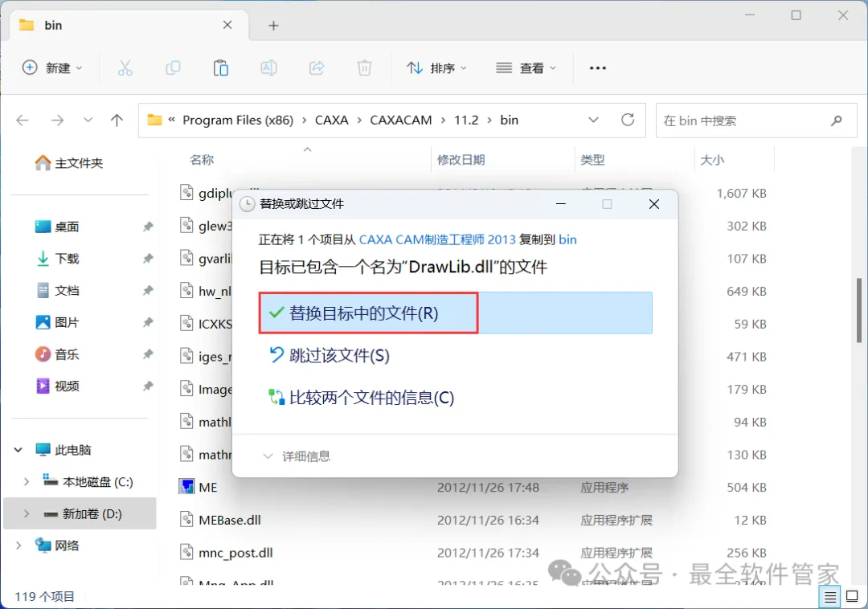Image resolution: width=868 pixels, height=609 pixels.
Task: Click the bin tab title
Action: (x=53, y=25)
